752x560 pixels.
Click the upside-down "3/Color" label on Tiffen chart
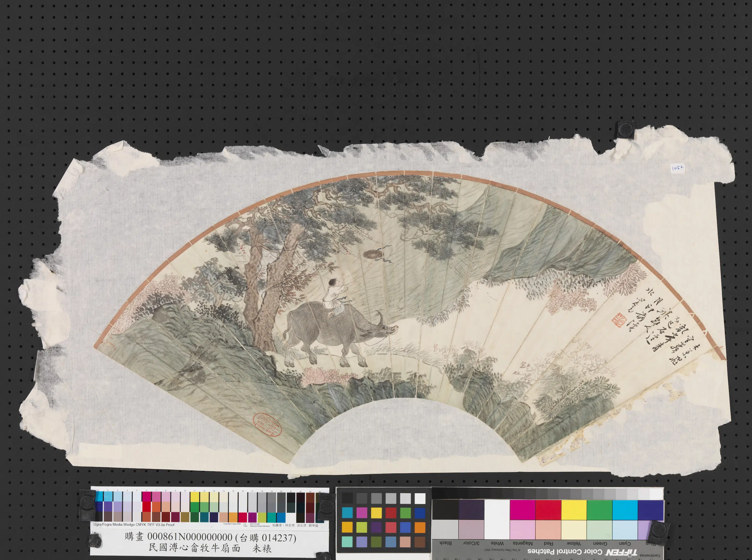(471, 543)
